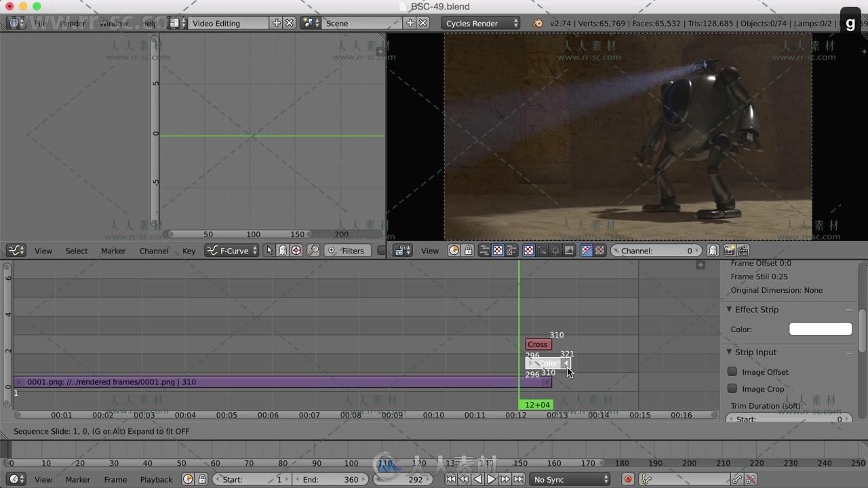This screenshot has height=488, width=868.
Task: Toggle the lifebuoy errors-only filter icon
Action: 296,251
